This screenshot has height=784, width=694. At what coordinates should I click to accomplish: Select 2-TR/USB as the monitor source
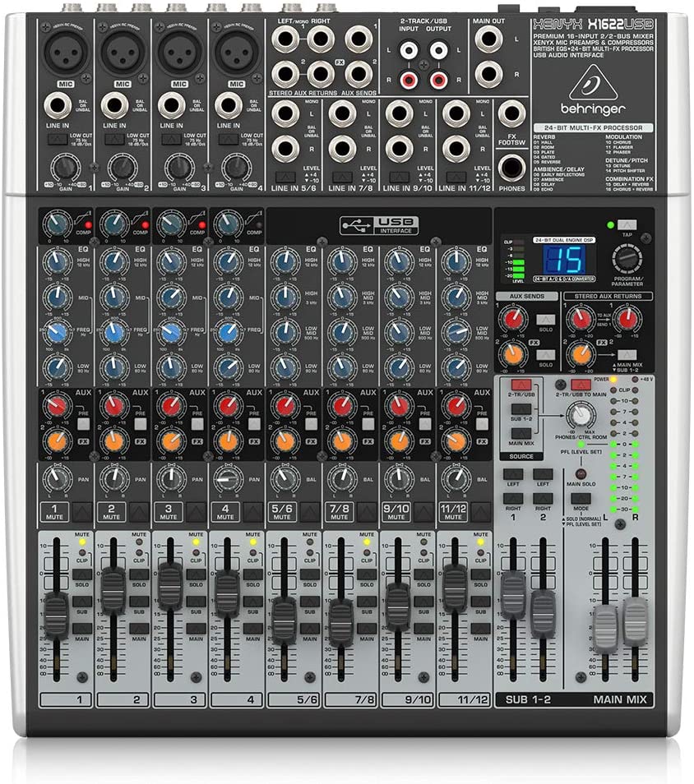tap(520, 385)
